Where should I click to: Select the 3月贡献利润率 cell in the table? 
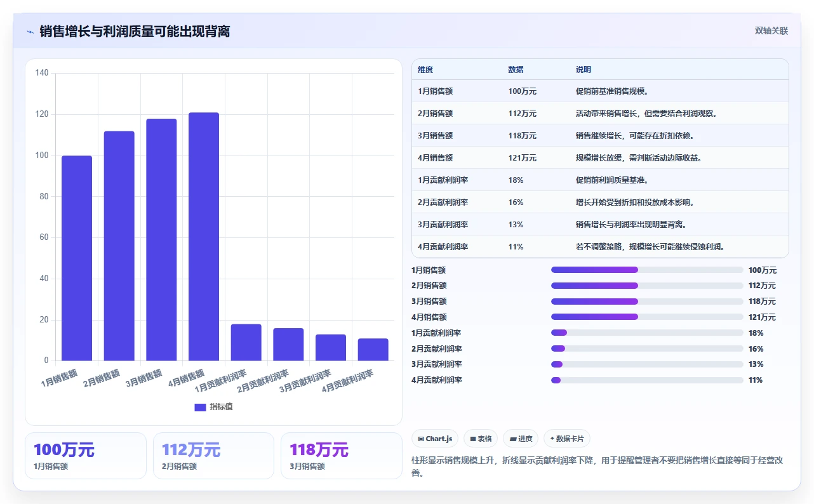pos(443,225)
